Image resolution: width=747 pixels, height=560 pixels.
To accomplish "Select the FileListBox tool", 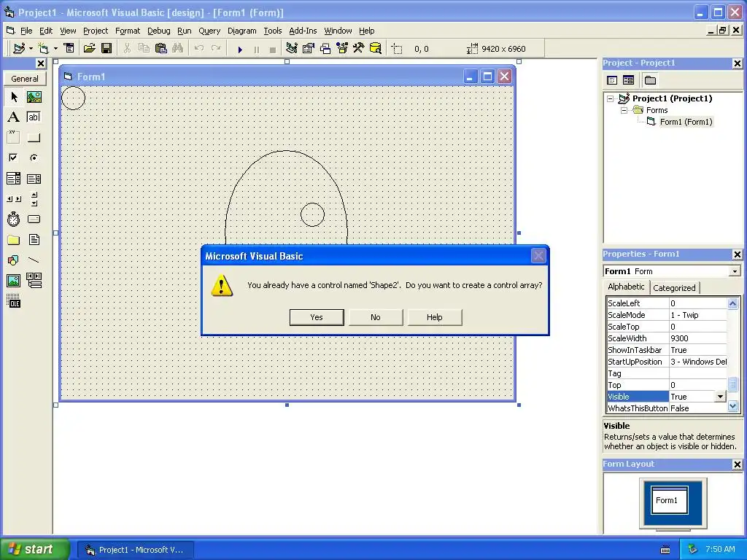I will [x=34, y=239].
